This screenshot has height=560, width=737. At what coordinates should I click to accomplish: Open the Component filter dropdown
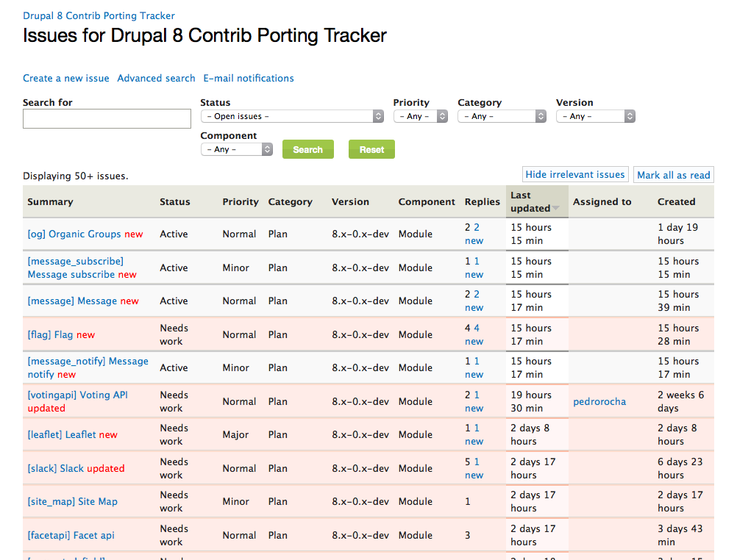tap(236, 149)
